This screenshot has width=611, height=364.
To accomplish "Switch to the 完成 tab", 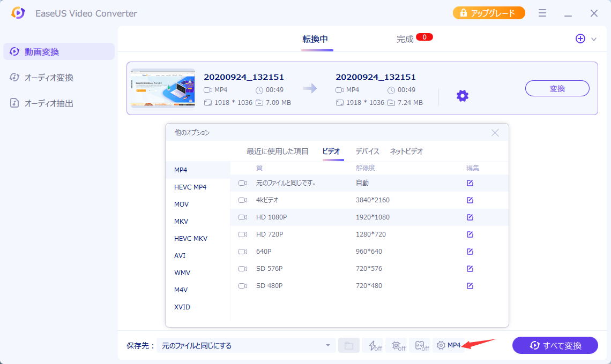I will [x=405, y=39].
